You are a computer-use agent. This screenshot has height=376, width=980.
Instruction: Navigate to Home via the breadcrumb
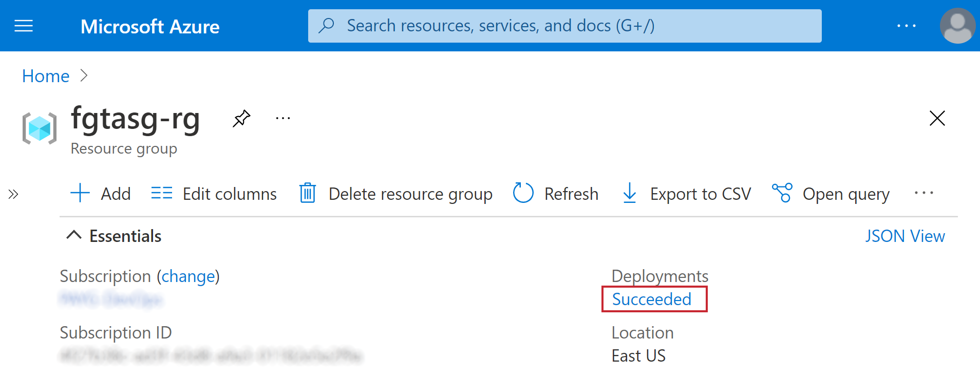click(45, 76)
